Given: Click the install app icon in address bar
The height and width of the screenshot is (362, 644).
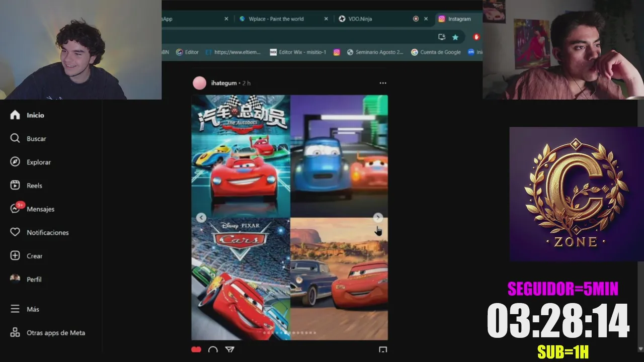Looking at the screenshot, I should click(x=442, y=37).
